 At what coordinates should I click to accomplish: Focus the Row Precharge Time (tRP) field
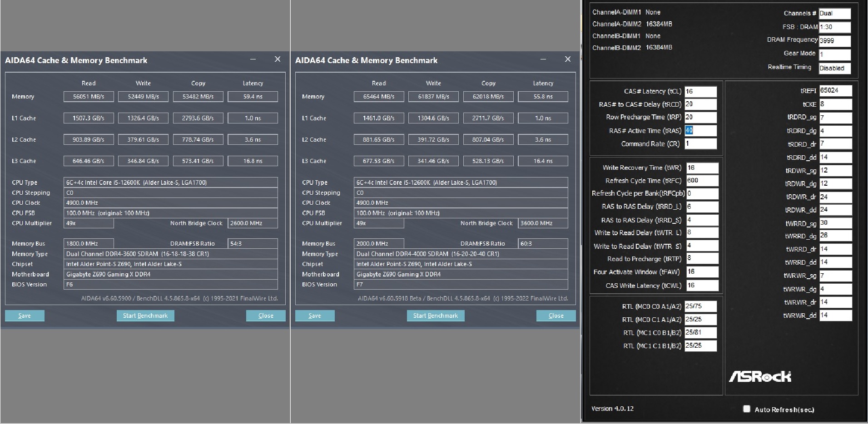point(700,117)
